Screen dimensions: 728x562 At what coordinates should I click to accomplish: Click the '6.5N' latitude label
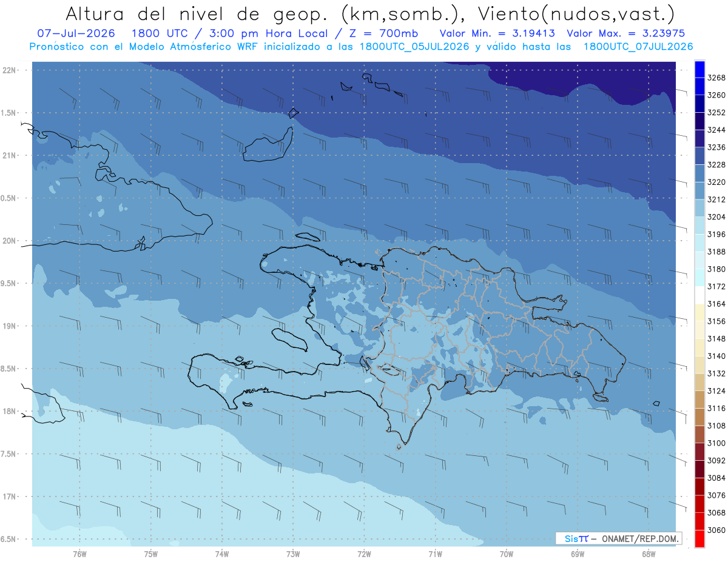8,539
